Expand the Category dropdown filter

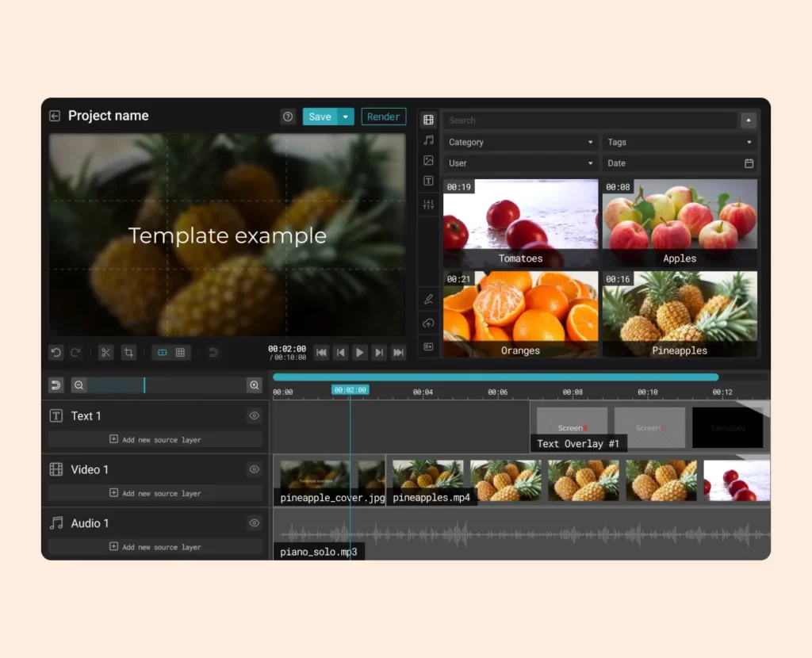(520, 143)
